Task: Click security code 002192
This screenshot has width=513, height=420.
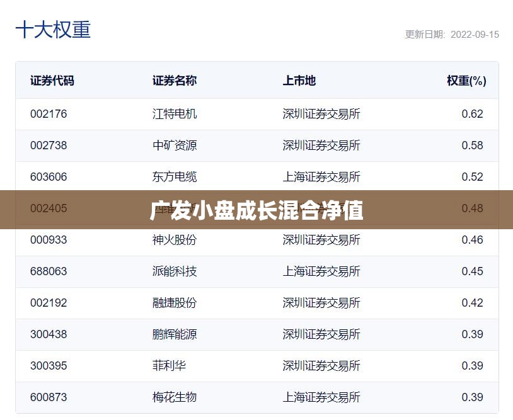Action: point(49,303)
